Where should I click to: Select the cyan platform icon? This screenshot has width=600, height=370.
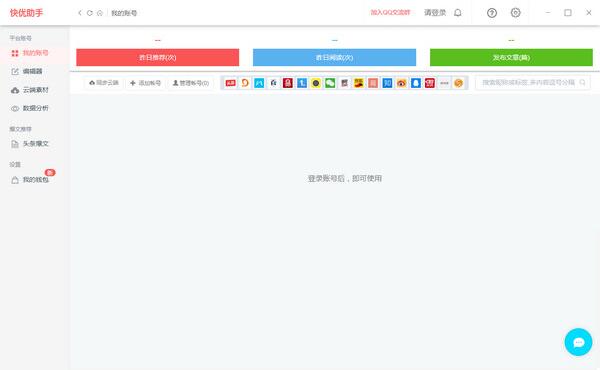(x=259, y=83)
